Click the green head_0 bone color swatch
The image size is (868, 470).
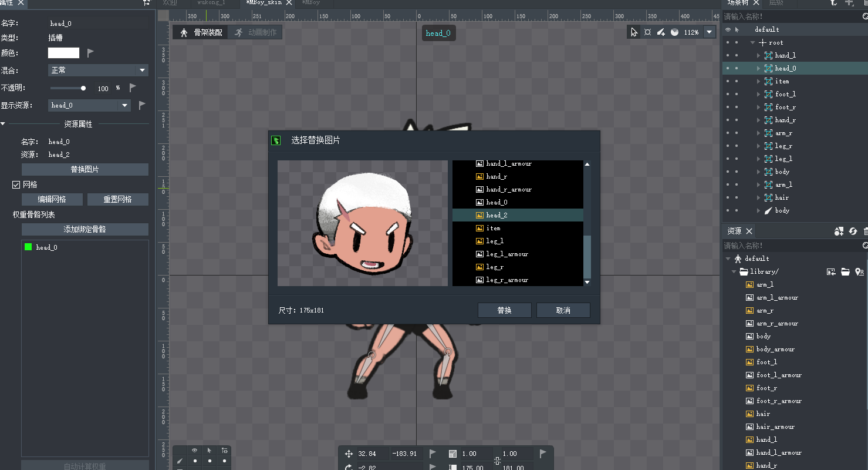point(28,247)
